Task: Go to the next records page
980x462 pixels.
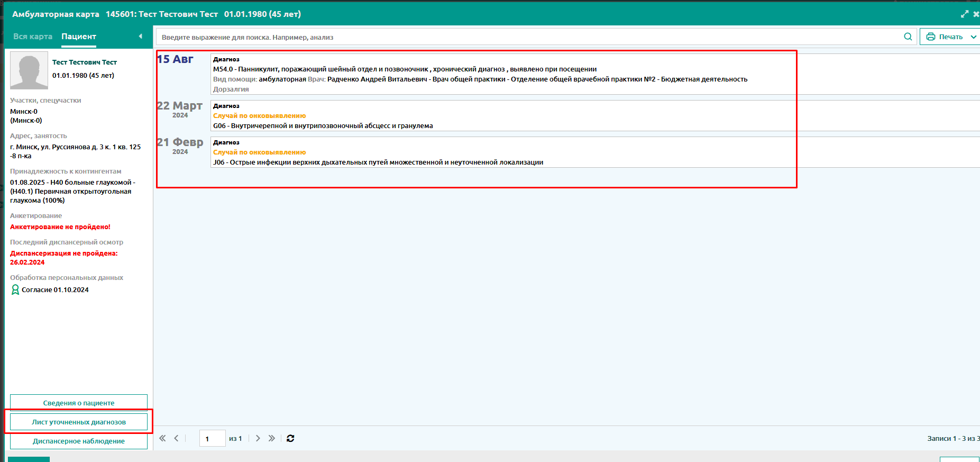Action: pyautogui.click(x=258, y=438)
